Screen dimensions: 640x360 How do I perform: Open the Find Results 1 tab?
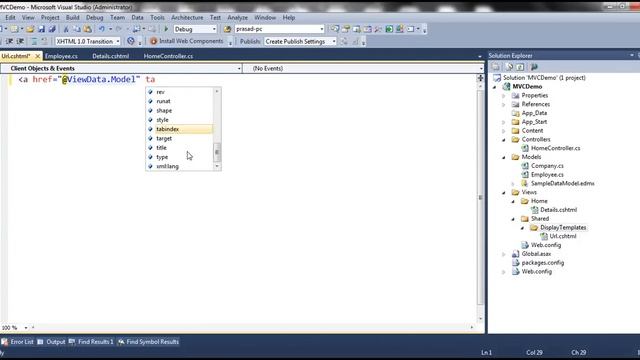pyautogui.click(x=91, y=342)
